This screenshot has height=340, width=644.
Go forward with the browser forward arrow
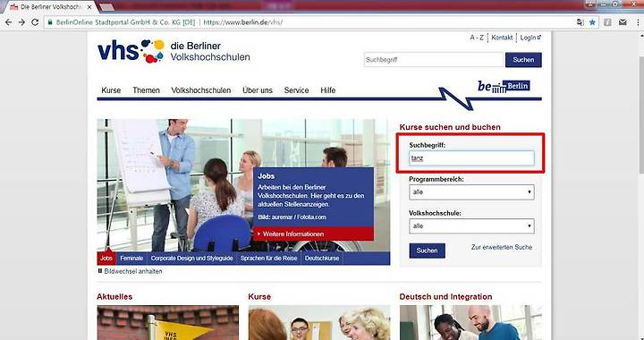pyautogui.click(x=21, y=22)
